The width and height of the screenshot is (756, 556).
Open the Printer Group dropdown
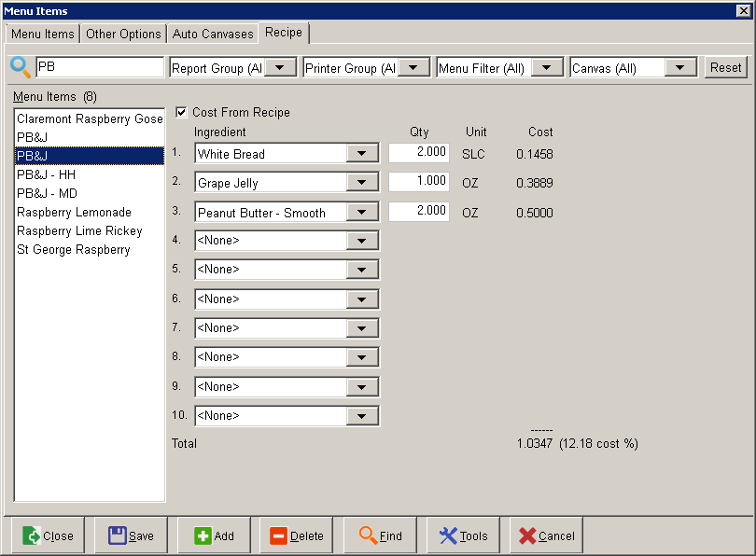coord(413,67)
